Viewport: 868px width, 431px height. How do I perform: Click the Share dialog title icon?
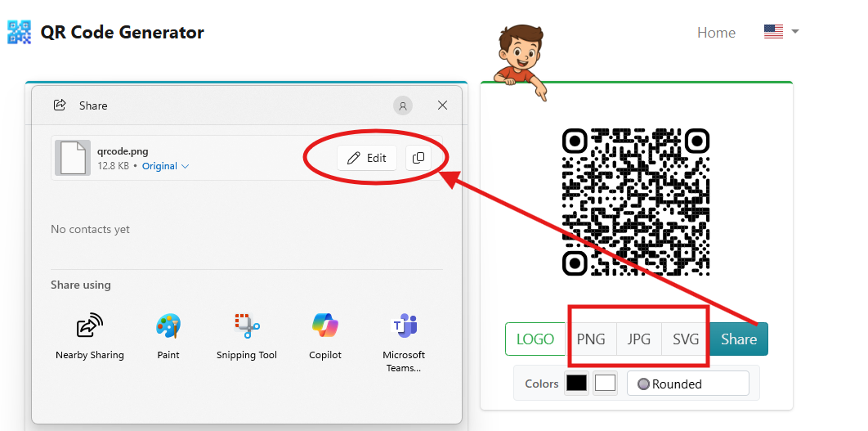60,105
